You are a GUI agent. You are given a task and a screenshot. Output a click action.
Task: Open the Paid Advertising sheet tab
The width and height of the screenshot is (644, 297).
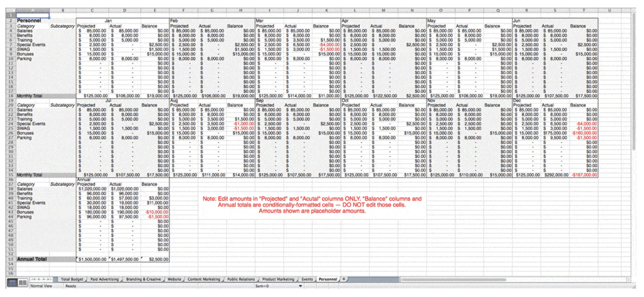[x=104, y=280]
